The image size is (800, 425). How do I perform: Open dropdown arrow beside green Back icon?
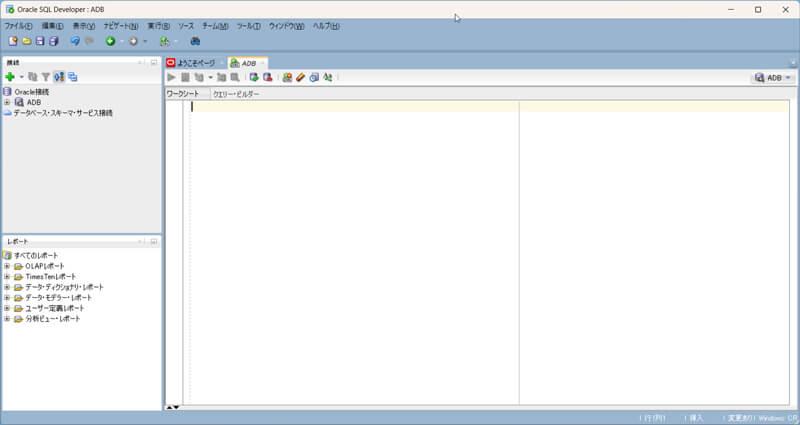122,41
